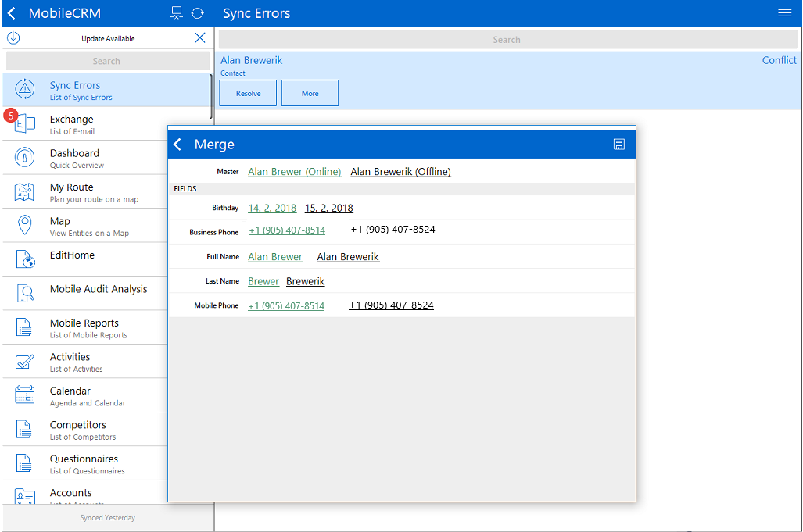
Task: Click the Mobile Audit Analysis magnifier icon
Action: (24, 293)
